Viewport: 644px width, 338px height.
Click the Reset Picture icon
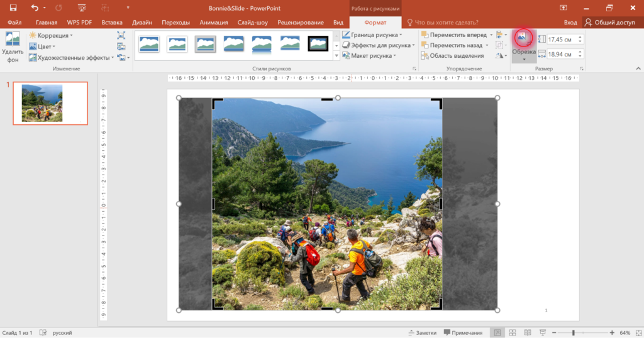tap(121, 57)
